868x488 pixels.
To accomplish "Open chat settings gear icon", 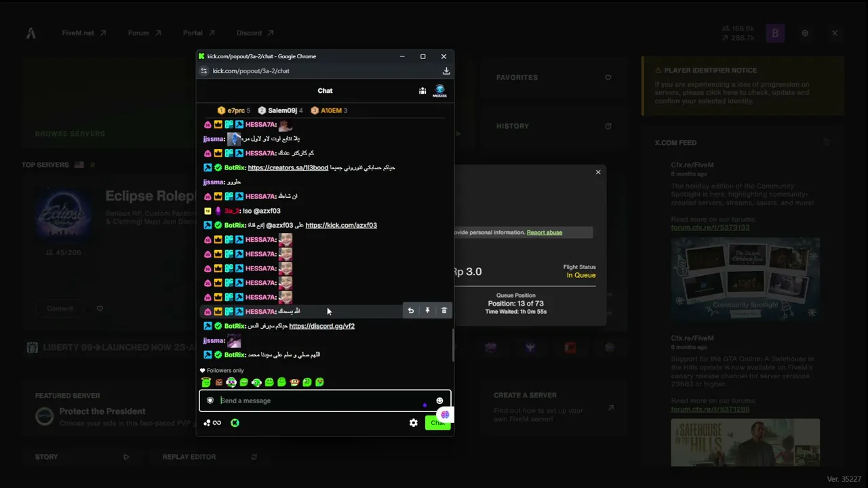I will click(x=414, y=423).
